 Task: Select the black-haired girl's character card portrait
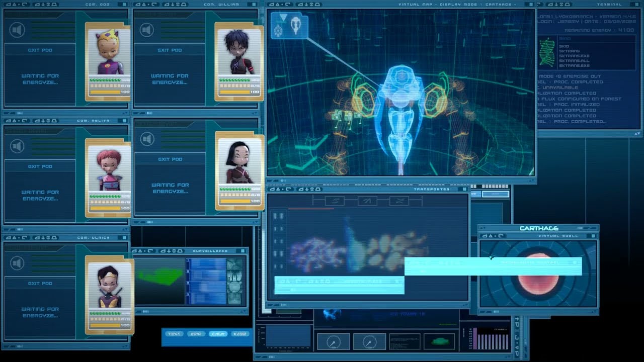pos(239,160)
